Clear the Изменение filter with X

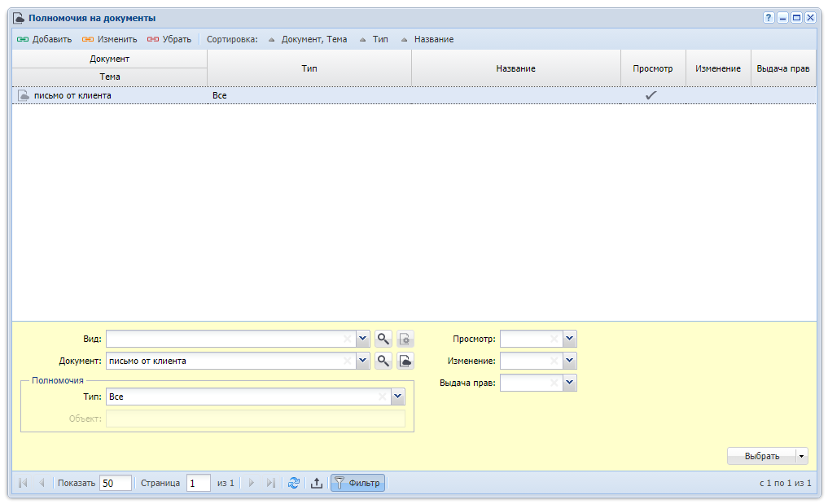[x=554, y=361]
